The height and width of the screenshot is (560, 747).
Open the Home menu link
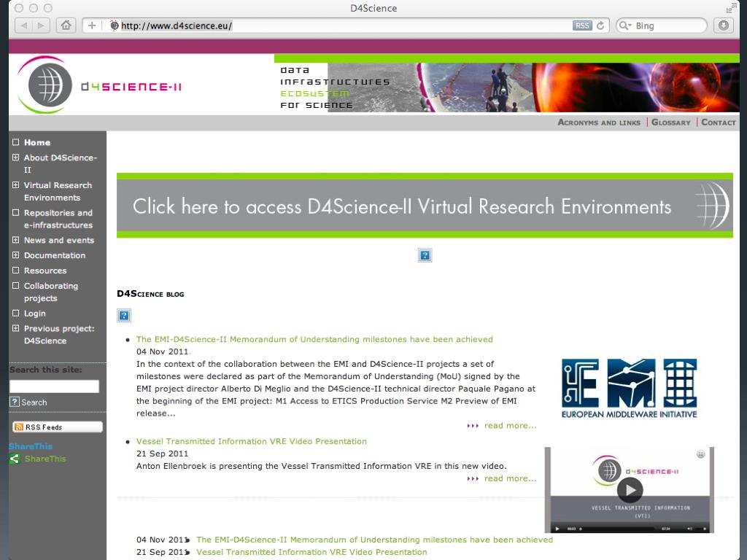click(37, 142)
